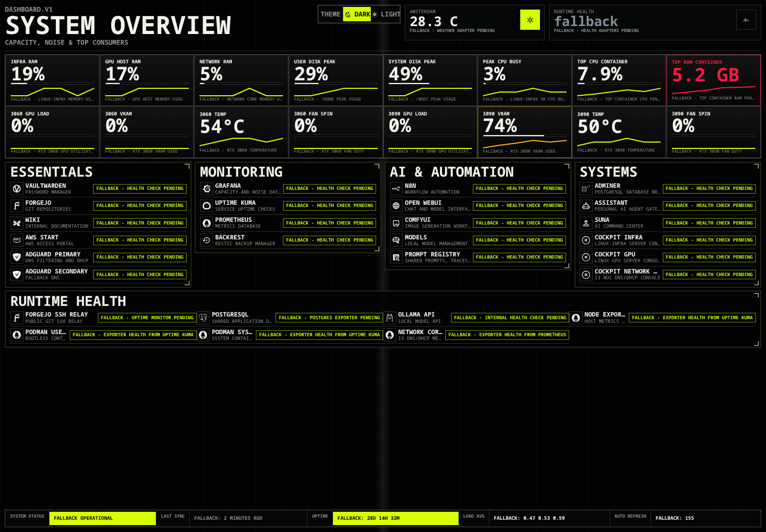Open the Cockpit GPU icon
The height and width of the screenshot is (532, 766).
pos(586,257)
